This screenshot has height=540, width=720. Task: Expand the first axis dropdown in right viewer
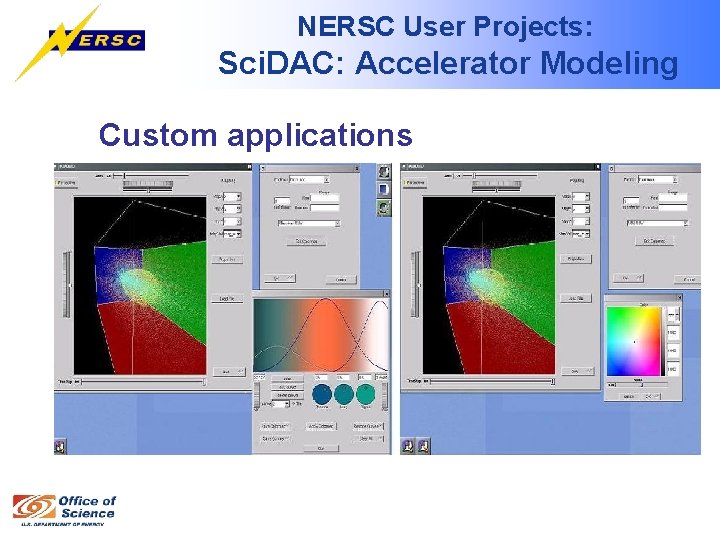point(580,197)
